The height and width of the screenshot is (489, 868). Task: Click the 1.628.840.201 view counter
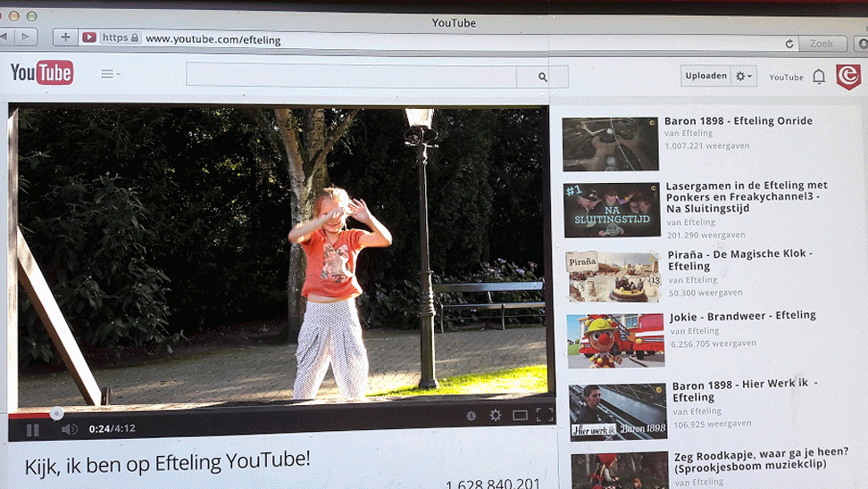click(x=493, y=484)
